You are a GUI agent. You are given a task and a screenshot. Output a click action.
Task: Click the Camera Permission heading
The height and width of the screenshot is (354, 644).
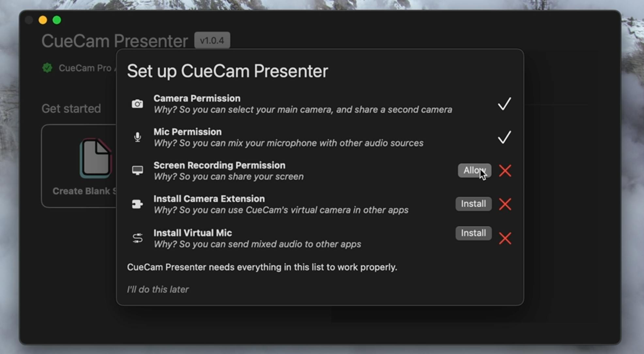point(197,98)
